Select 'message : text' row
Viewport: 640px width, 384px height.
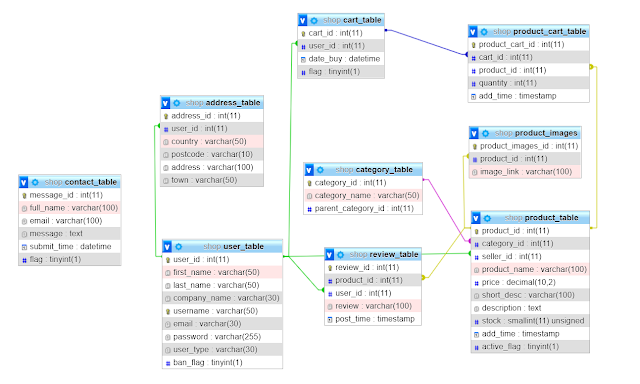click(x=70, y=233)
